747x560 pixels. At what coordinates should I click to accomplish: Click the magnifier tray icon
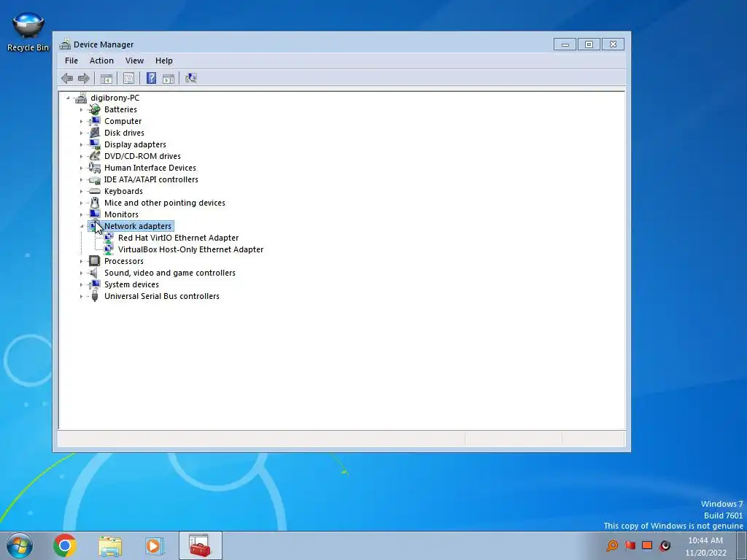612,545
